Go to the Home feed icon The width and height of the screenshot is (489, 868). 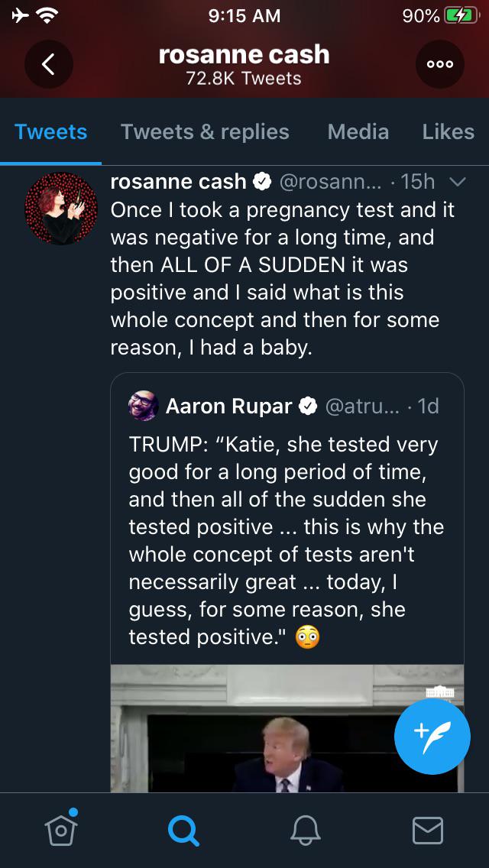61,829
